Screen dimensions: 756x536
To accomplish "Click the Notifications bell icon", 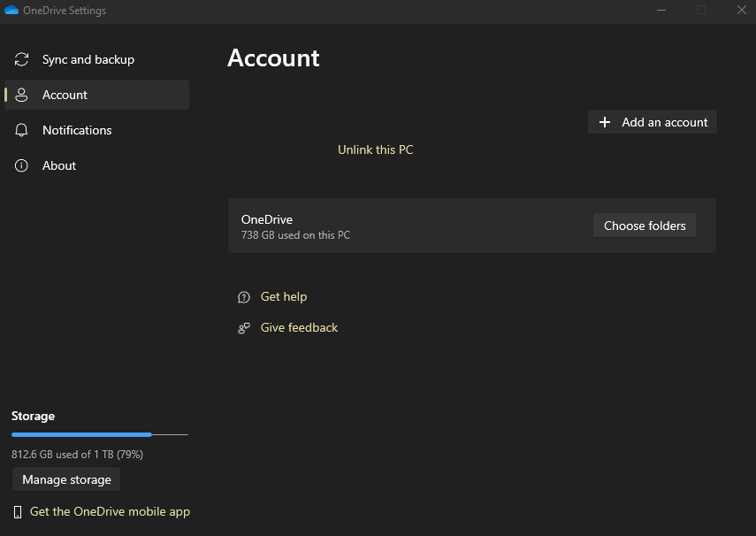I will coord(21,130).
